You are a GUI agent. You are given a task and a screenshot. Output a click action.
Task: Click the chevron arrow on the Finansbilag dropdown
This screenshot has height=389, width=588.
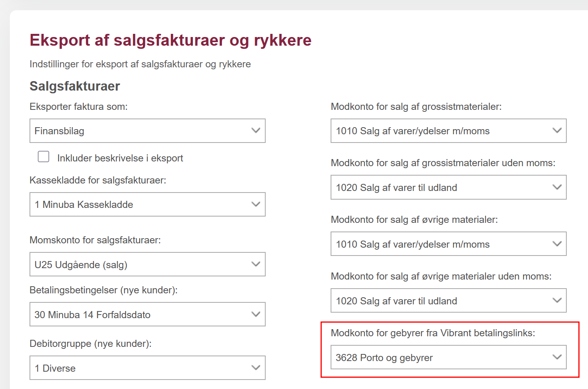[256, 130]
